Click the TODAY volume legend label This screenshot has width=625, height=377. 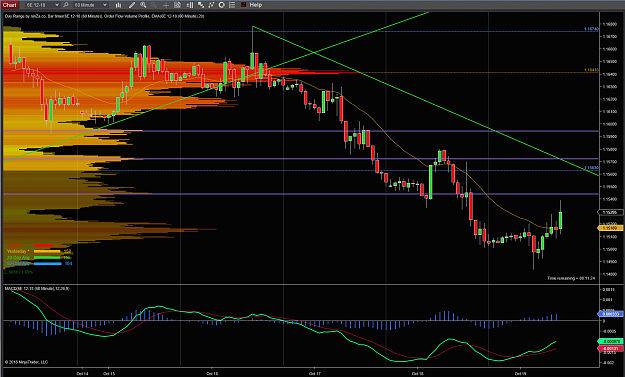point(14,245)
